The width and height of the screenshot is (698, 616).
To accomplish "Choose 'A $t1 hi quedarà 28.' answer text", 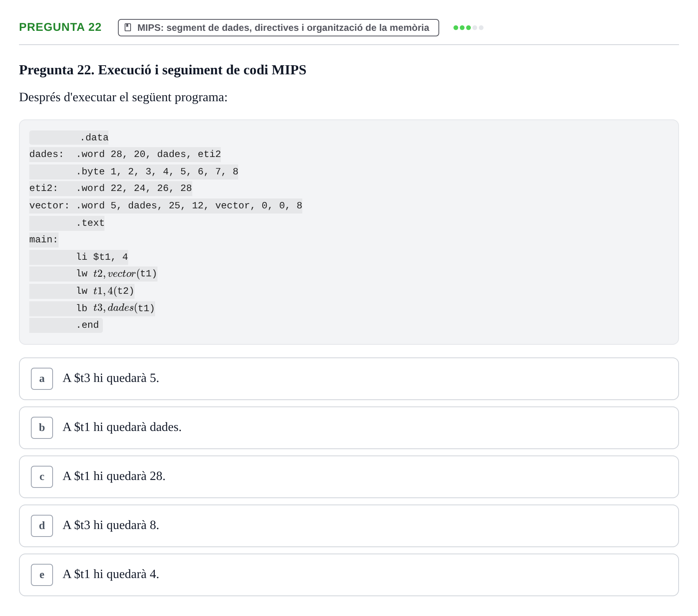I will click(114, 476).
